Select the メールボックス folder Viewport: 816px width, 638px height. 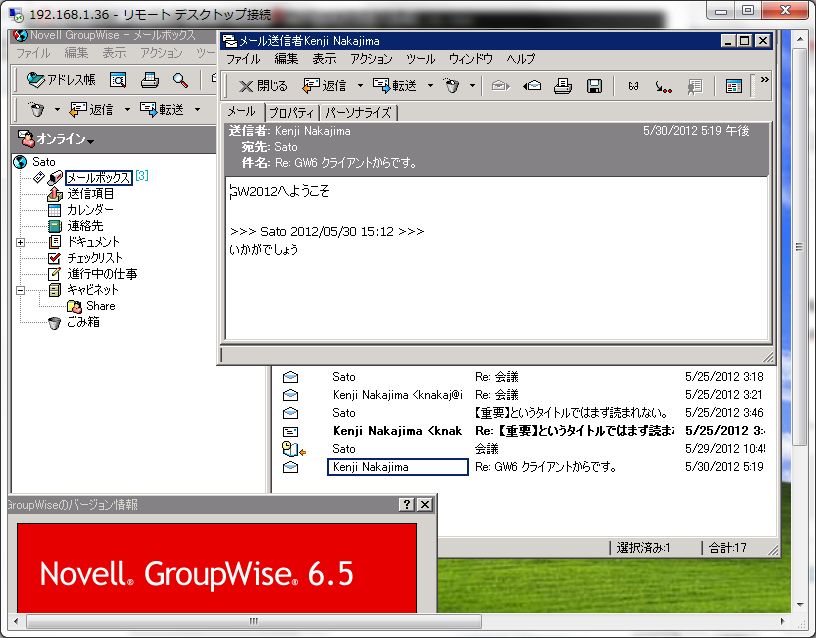point(99,177)
